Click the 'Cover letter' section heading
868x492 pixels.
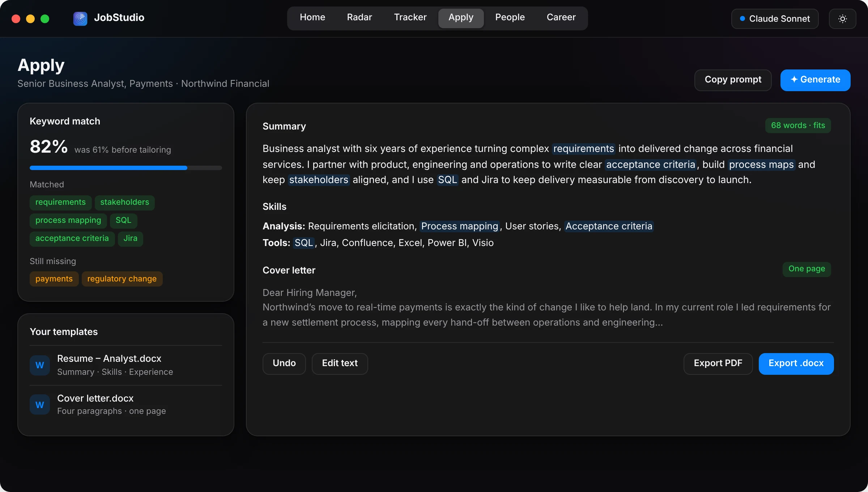289,270
